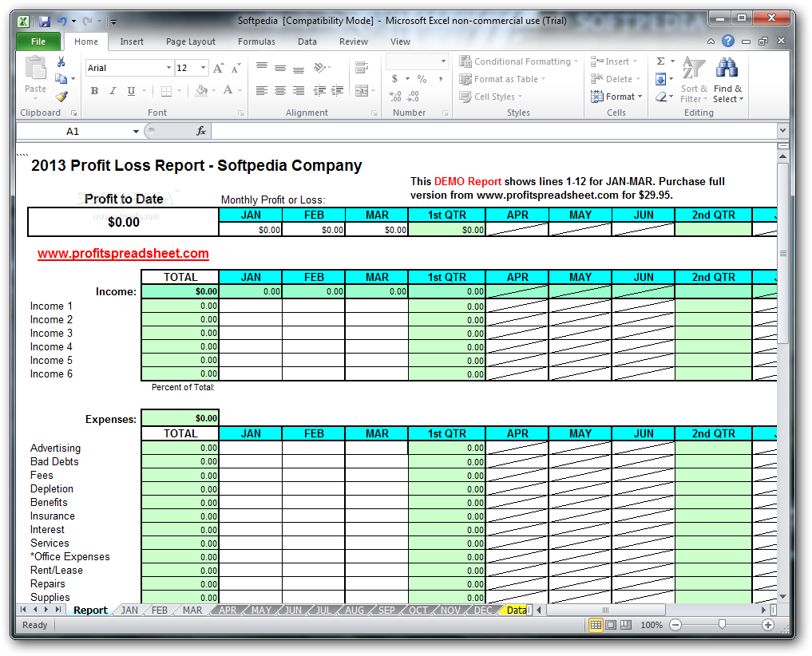Screen dimensions: 812x656
Task: Click the Cut scissors icon
Action: 61,61
